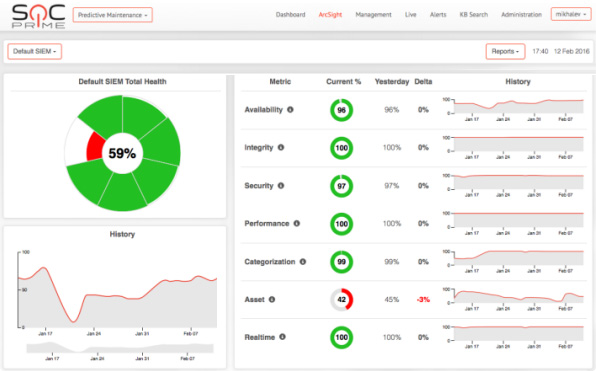Select the Availability 96 gauge ring
The height and width of the screenshot is (371, 596).
(341, 110)
